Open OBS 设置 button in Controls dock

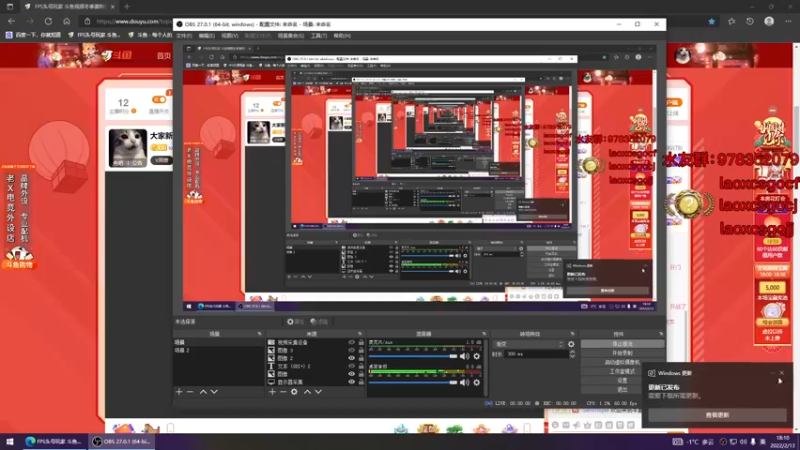(622, 381)
